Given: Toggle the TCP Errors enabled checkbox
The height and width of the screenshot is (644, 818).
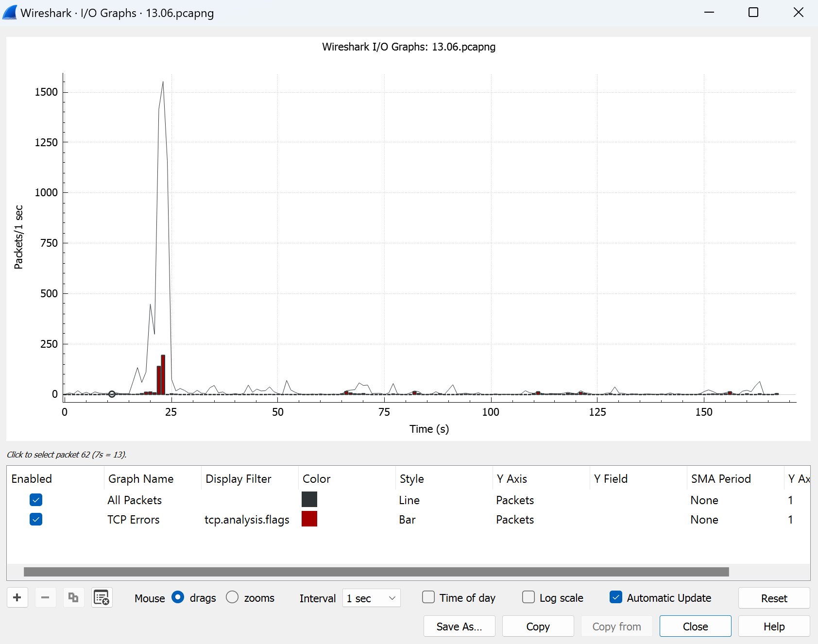Looking at the screenshot, I should point(36,519).
